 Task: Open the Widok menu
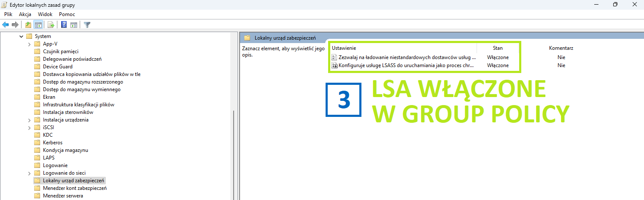coord(45,14)
